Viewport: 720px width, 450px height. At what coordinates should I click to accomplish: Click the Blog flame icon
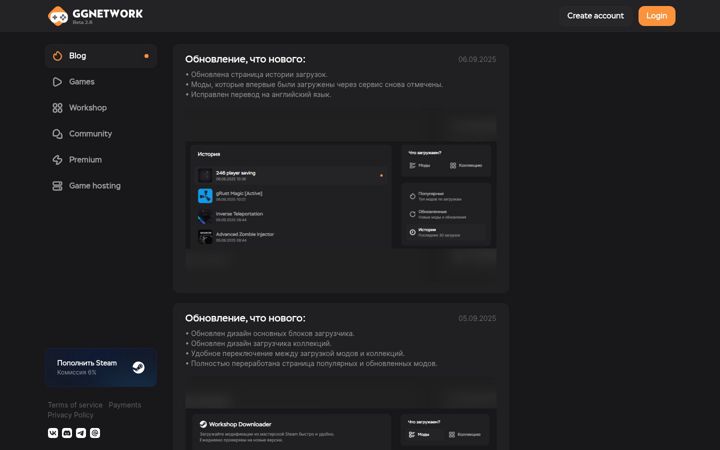[x=57, y=56]
